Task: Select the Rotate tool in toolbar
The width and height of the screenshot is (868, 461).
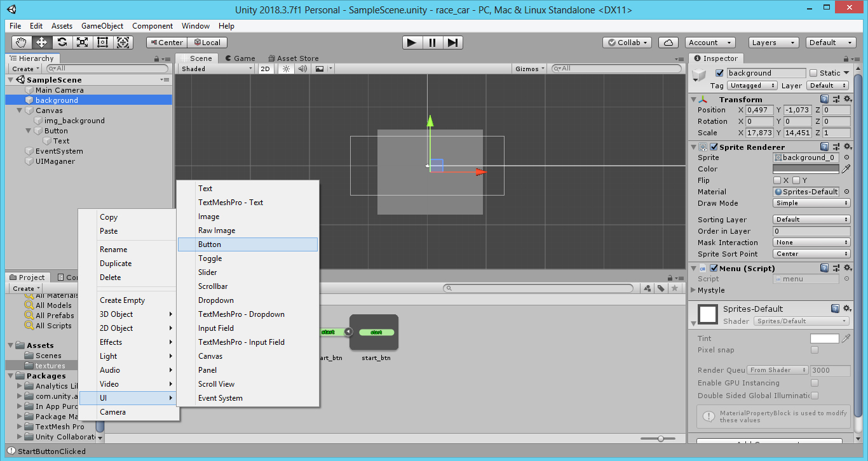Action: click(62, 43)
